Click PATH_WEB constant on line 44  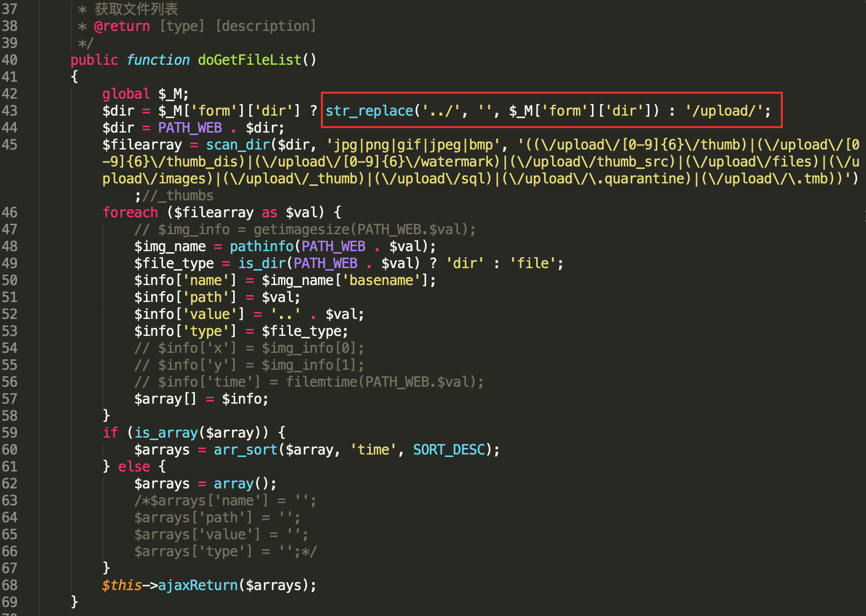click(190, 128)
